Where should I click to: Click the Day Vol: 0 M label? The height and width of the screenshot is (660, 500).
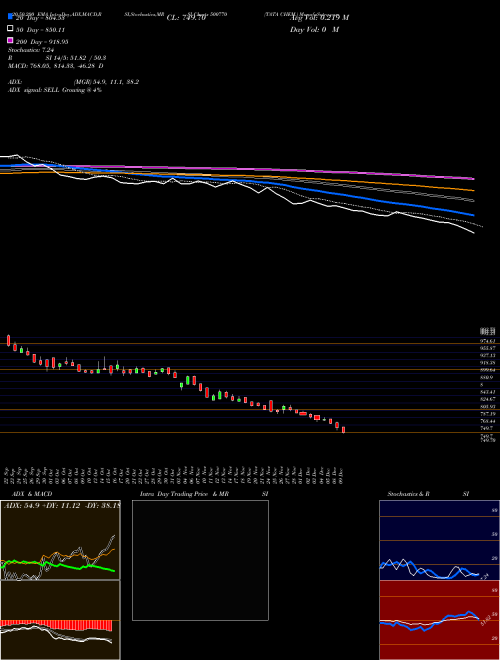314,30
